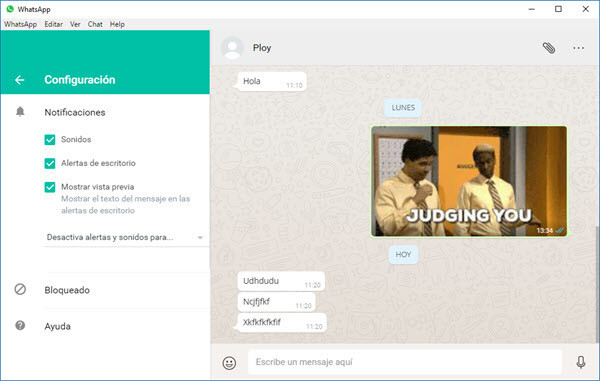Click the Ploy contact name

(262, 48)
